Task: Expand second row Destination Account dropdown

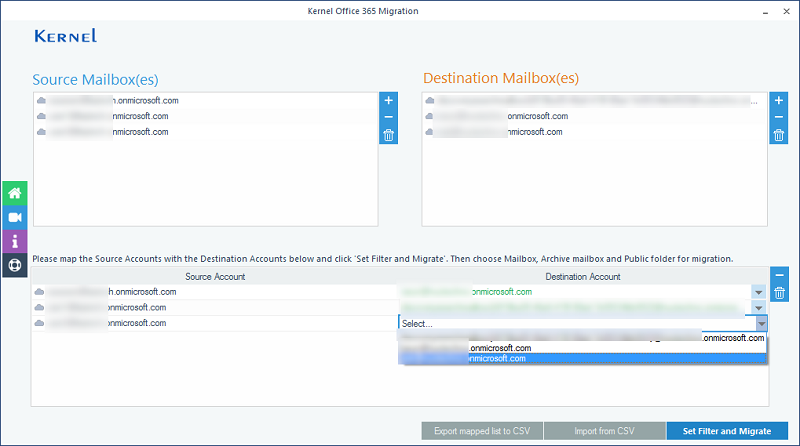Action: click(759, 308)
